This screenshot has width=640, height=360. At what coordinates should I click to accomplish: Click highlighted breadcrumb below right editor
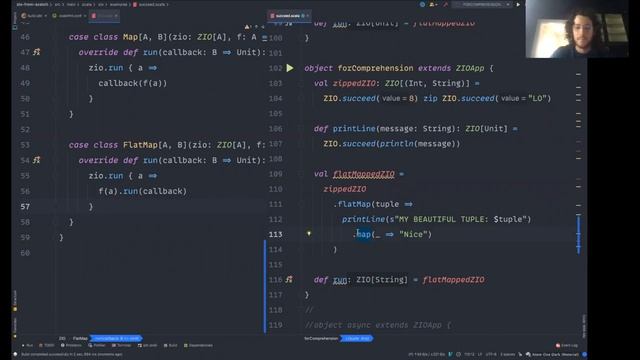pyautogui.click(x=357, y=338)
